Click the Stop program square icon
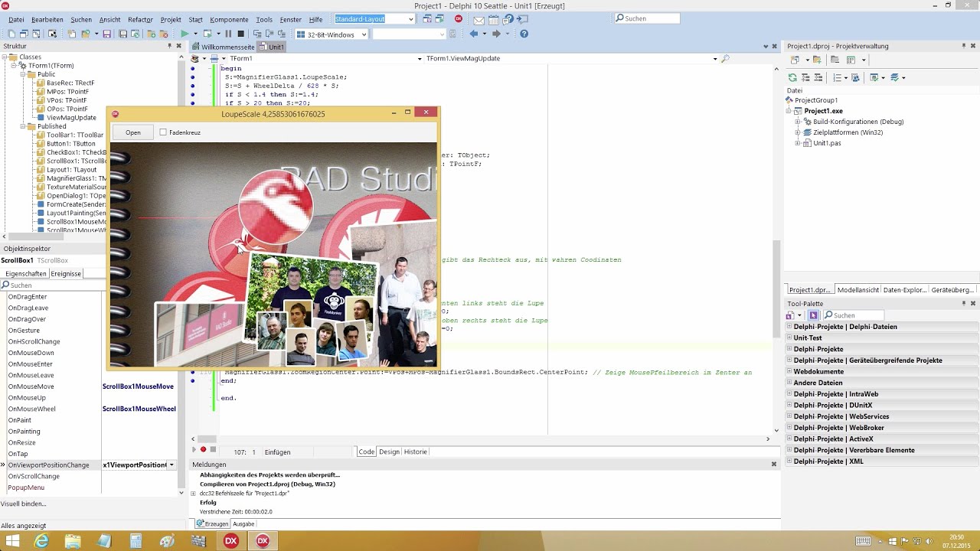The image size is (980, 551). click(240, 34)
